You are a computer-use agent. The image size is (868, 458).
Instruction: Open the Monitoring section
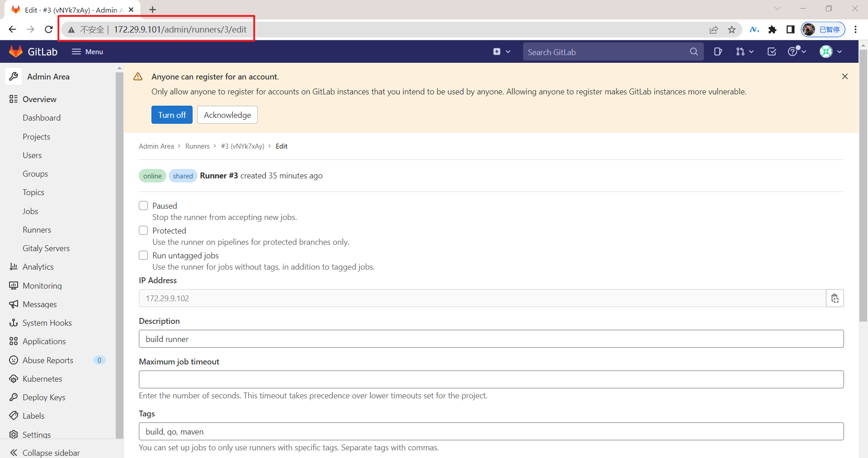click(36, 285)
